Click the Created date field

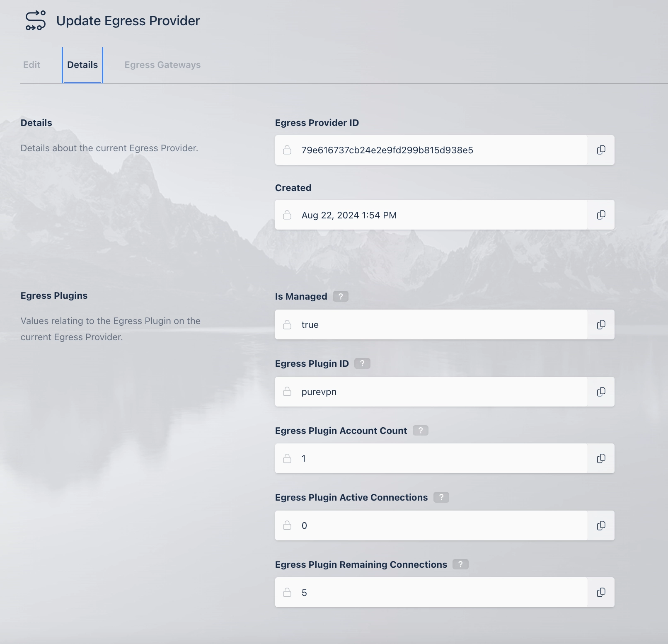[431, 215]
